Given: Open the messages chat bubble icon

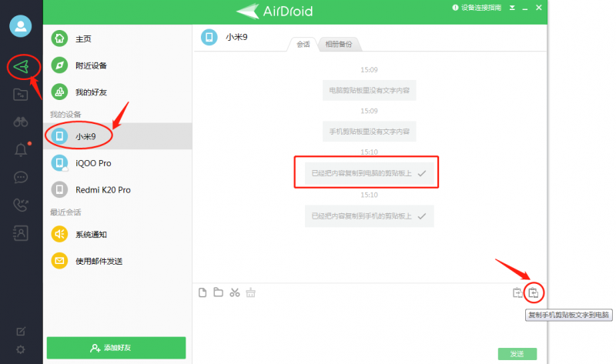Looking at the screenshot, I should click(21, 178).
